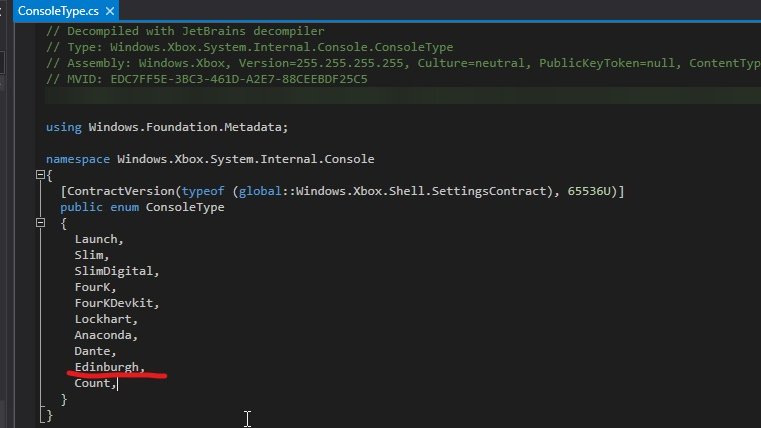Click the highlighted empty line below MVID
Viewport: 761px width, 428px height.
tap(403, 95)
